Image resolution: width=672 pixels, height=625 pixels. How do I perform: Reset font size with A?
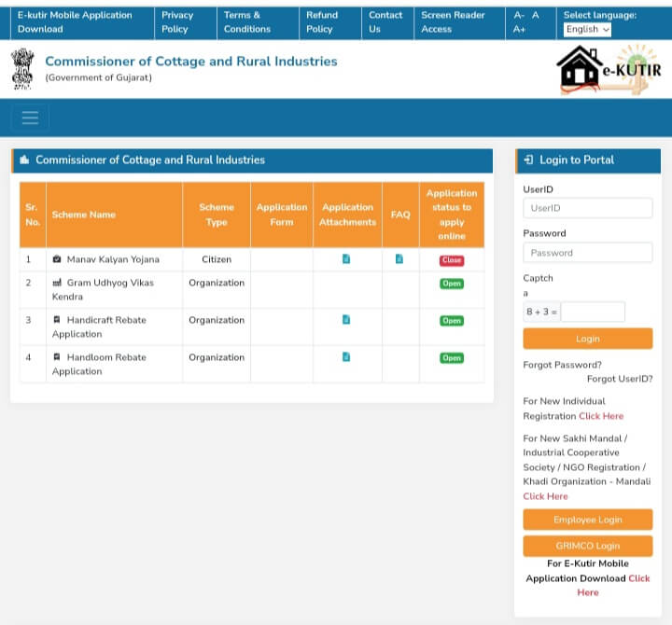tap(536, 16)
